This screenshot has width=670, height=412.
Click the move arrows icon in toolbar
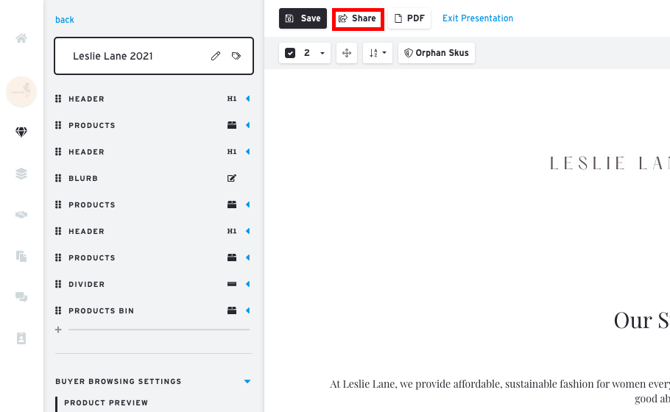(347, 53)
